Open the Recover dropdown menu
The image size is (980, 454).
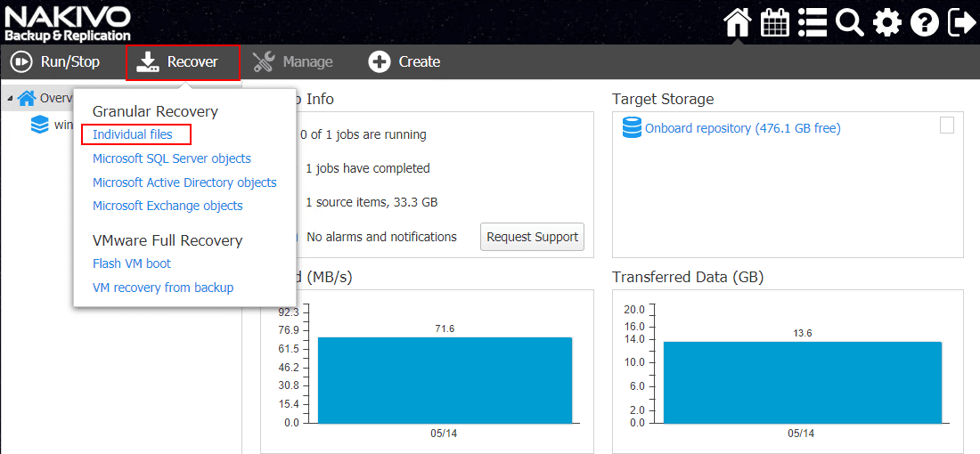(183, 62)
